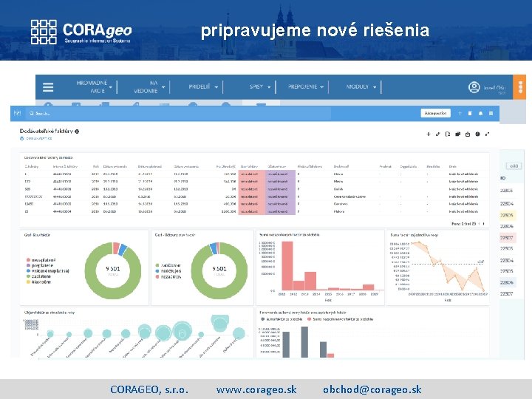Click the ID column header in right panel
Screen dimensions: 532x399
click(x=503, y=178)
